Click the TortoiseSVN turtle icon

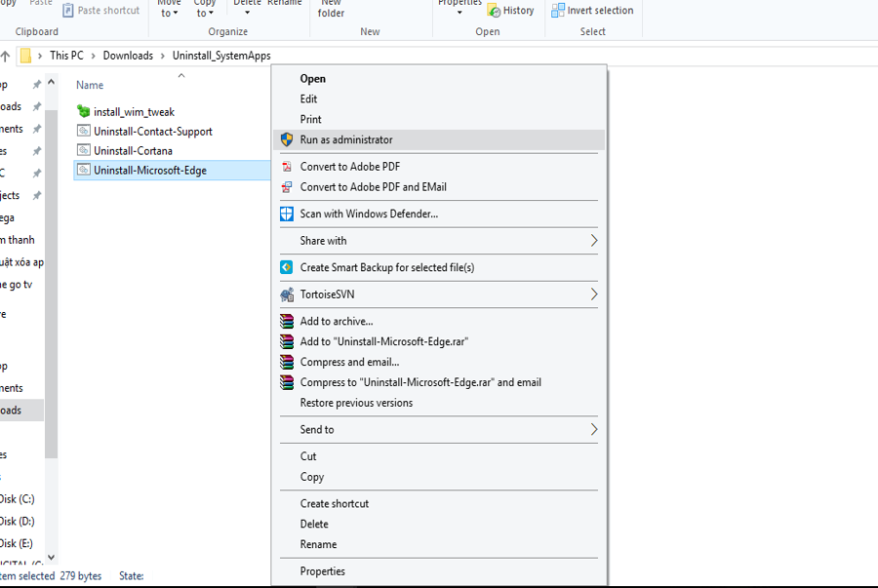tap(287, 294)
